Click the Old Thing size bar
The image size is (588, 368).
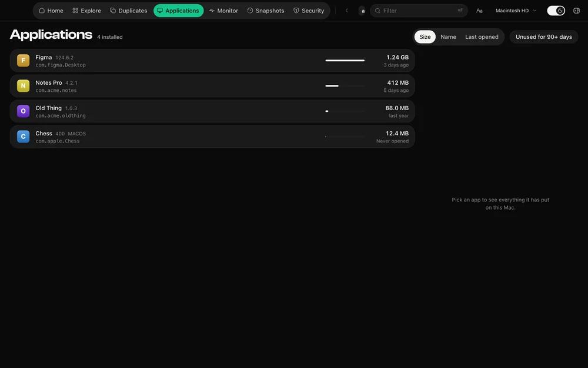(345, 111)
